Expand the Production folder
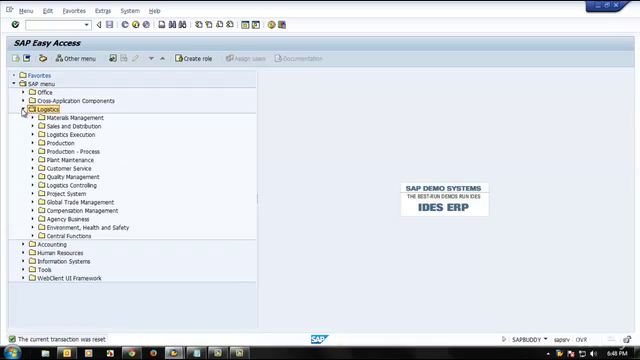The image size is (640, 360). point(33,143)
